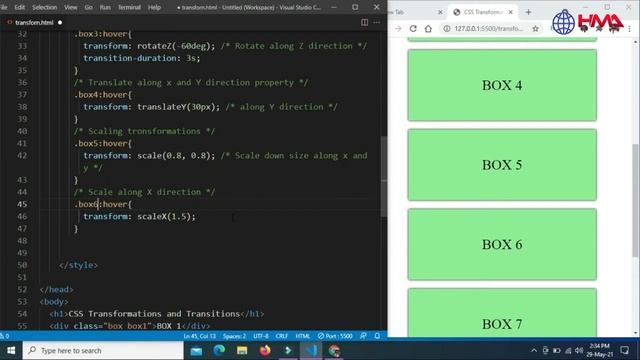Click the body tag on line 53

(x=54, y=302)
